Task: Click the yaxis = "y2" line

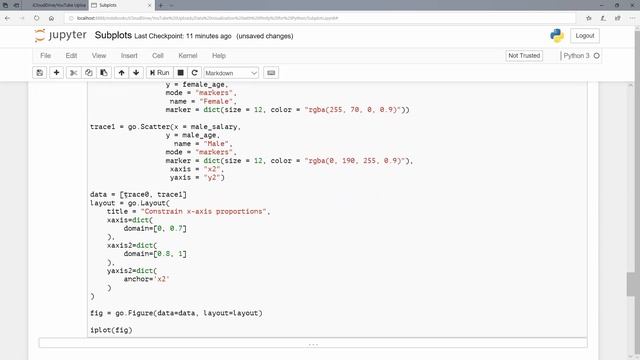Action: (197, 178)
